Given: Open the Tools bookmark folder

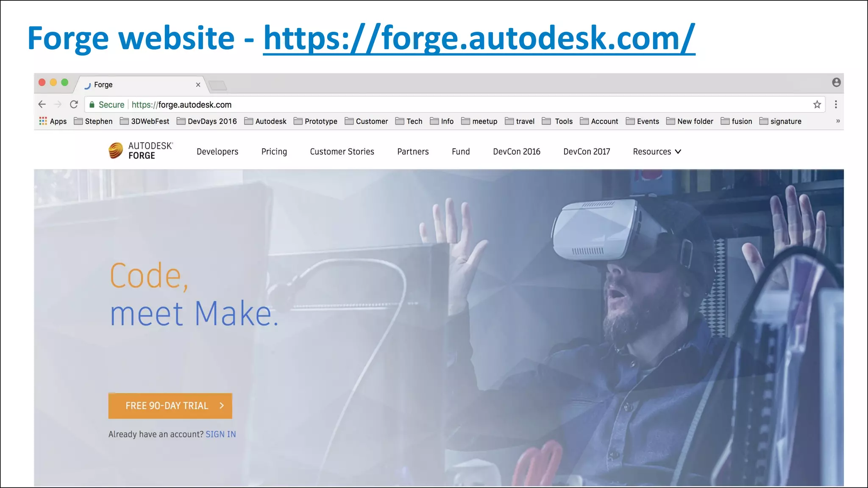Looking at the screenshot, I should point(557,121).
